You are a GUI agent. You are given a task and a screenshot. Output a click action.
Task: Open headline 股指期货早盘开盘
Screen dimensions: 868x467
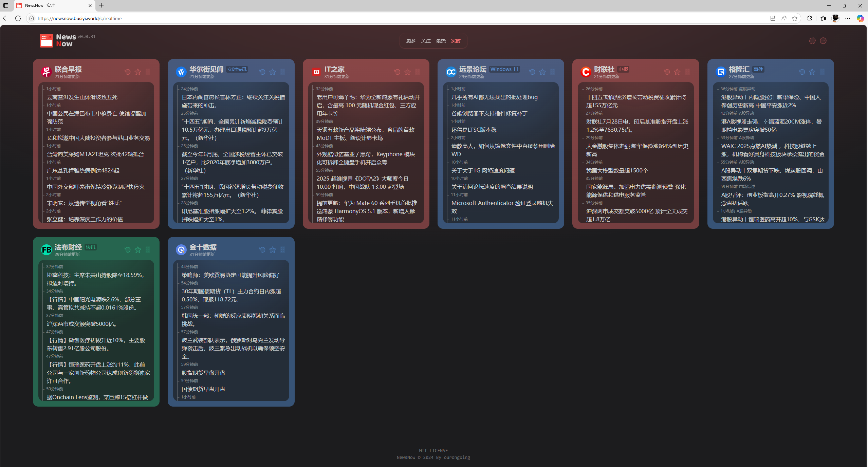[x=203, y=373]
